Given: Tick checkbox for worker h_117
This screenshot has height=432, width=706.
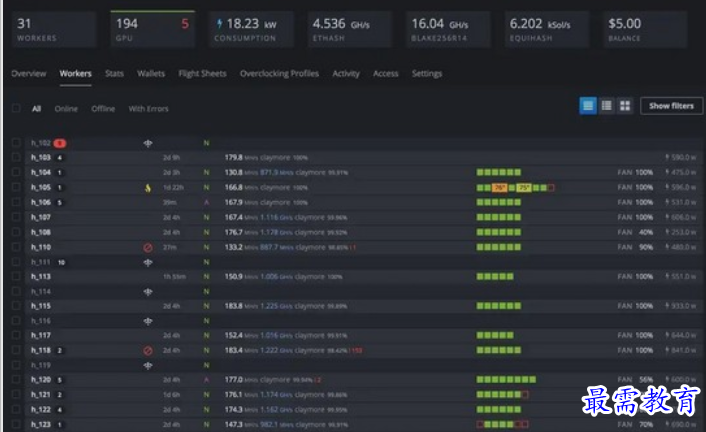Looking at the screenshot, I should tap(16, 335).
